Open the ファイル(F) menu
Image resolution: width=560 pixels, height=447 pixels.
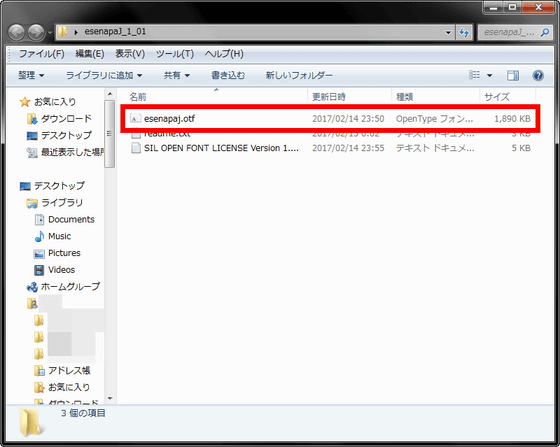(x=41, y=54)
